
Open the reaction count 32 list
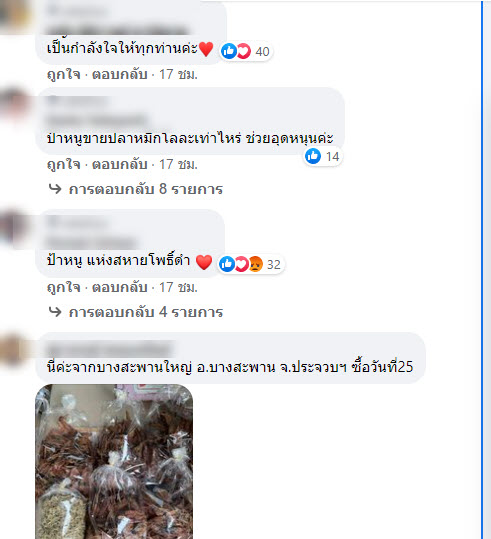coord(274,264)
